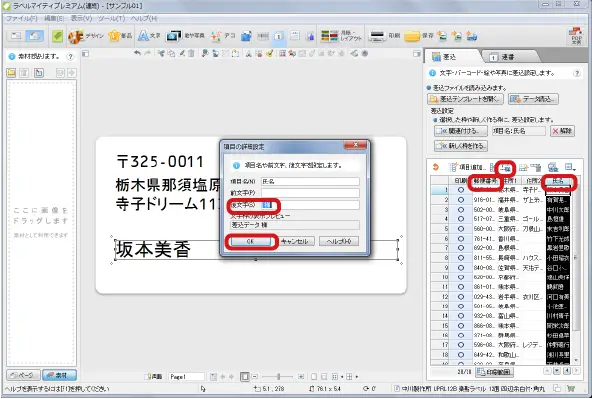Image resolution: width=592 pixels, height=399 pixels.
Task: Click the 新しく枠を作る button
Action: click(x=461, y=146)
